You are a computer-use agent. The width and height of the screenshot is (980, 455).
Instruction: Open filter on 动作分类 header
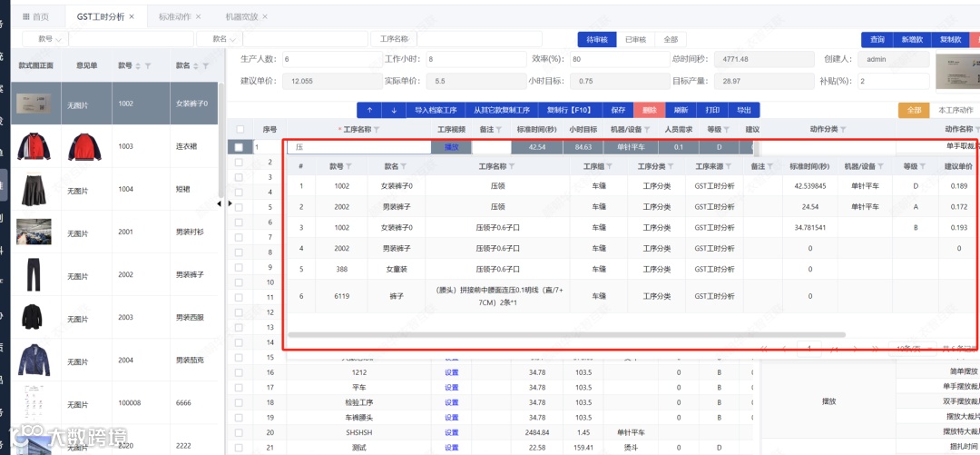(843, 130)
